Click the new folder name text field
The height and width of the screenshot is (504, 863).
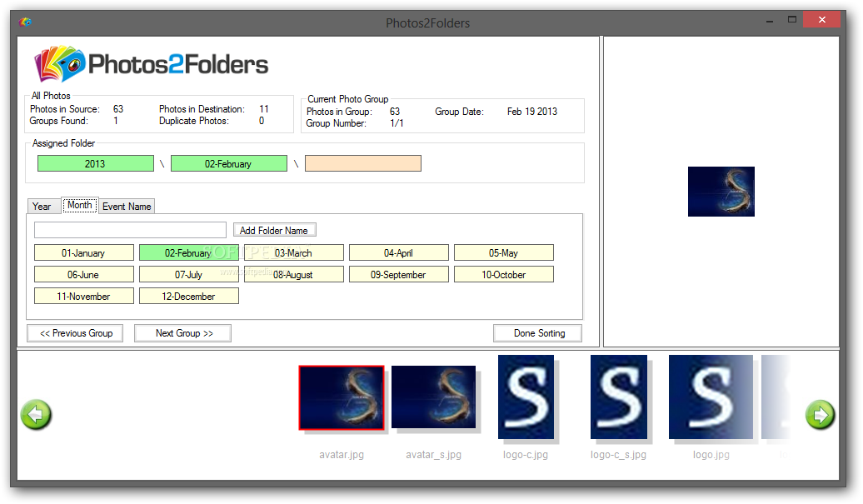pos(131,230)
